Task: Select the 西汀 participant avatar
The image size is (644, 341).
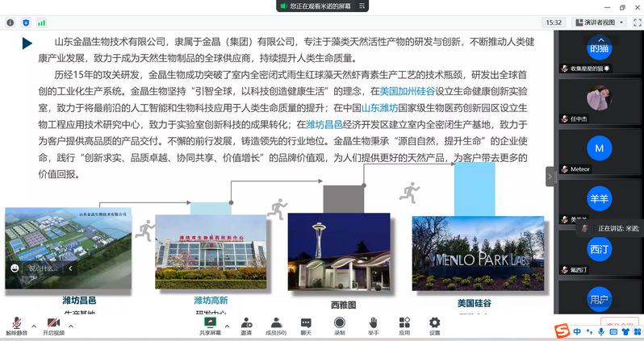Action: 600,249
